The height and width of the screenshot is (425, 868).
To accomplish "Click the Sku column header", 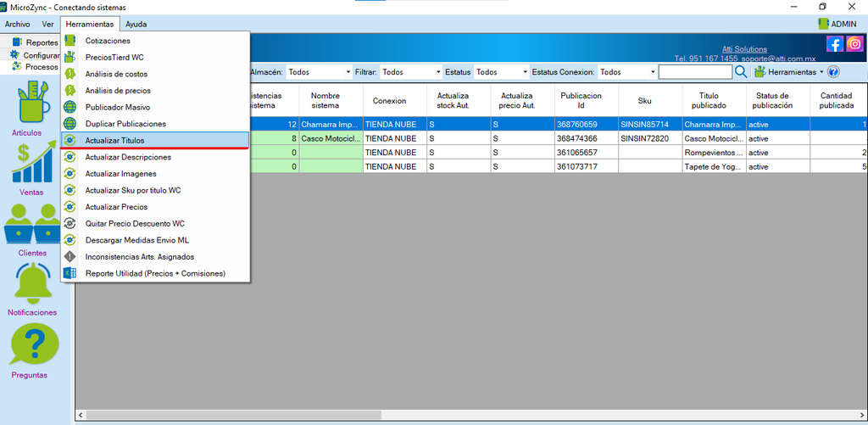I will (x=650, y=100).
